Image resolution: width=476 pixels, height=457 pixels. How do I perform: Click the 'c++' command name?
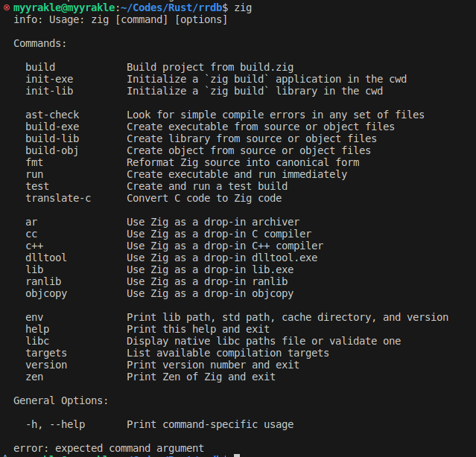(x=34, y=246)
